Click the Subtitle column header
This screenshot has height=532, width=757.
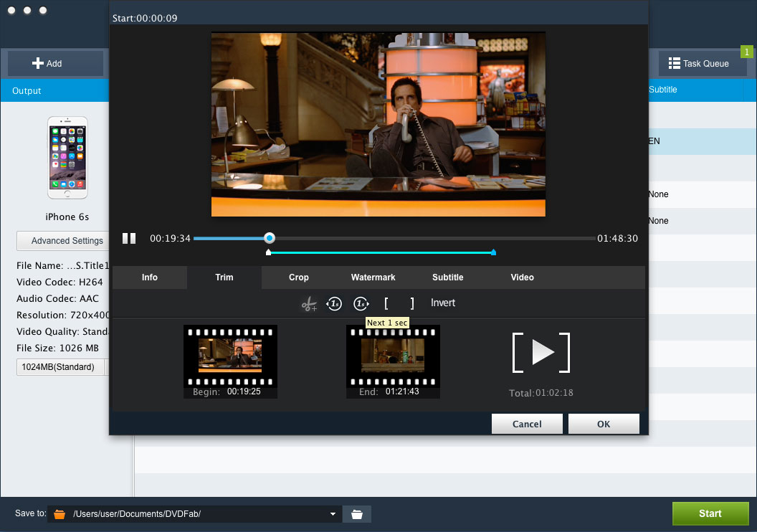(663, 90)
